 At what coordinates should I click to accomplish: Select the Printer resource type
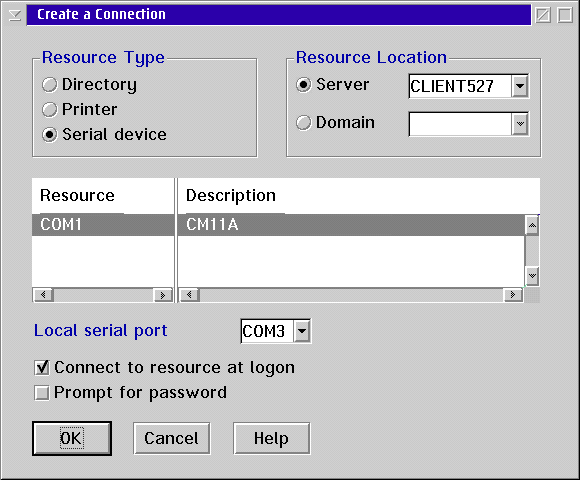[80, 109]
